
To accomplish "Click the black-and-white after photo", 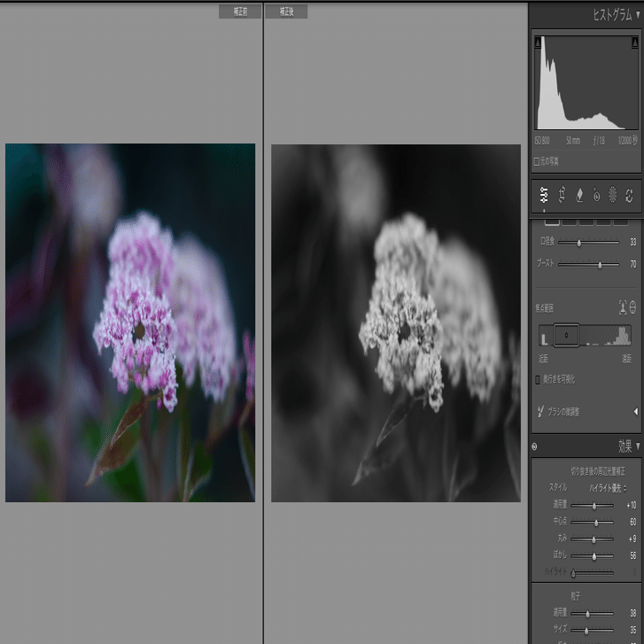I will point(396,322).
